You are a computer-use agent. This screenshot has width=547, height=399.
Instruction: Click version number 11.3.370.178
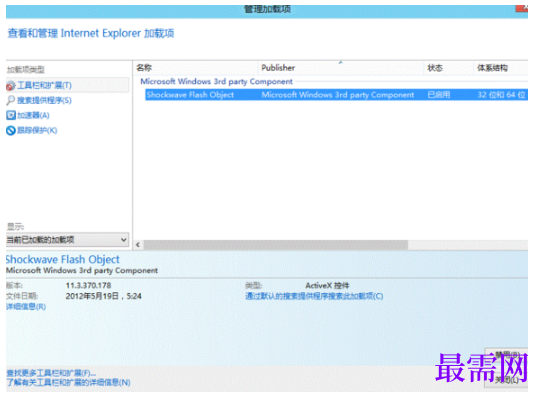click(x=89, y=286)
